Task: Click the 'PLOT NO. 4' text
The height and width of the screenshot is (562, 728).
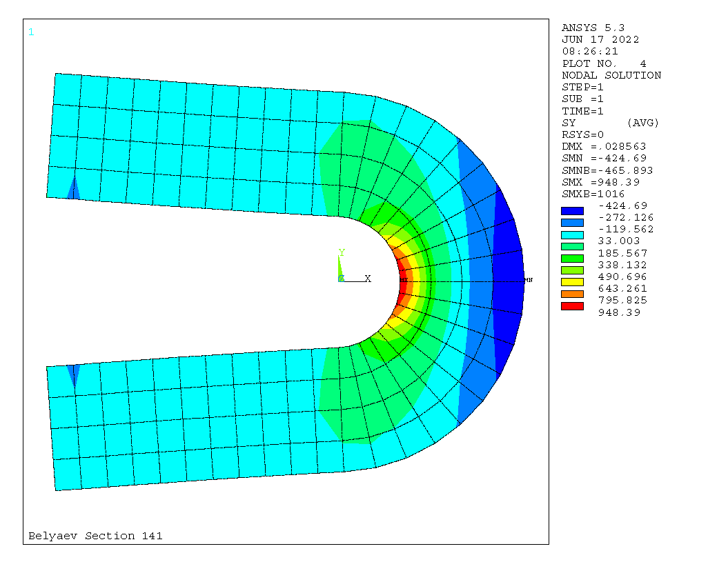Action: click(604, 63)
